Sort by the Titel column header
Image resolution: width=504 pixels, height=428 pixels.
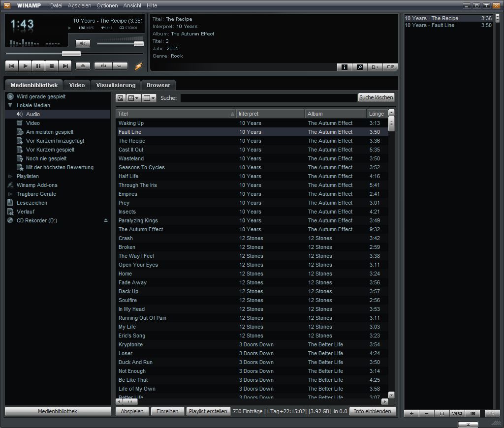pyautogui.click(x=176, y=114)
